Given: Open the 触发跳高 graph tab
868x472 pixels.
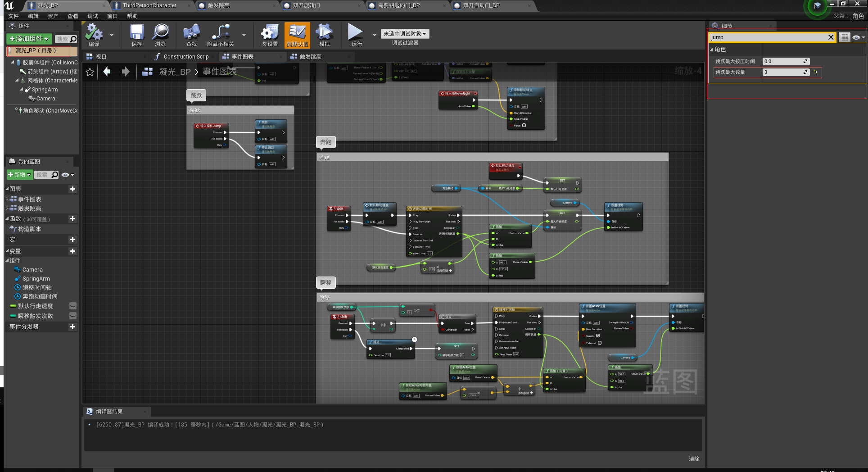Looking at the screenshot, I should coord(311,57).
